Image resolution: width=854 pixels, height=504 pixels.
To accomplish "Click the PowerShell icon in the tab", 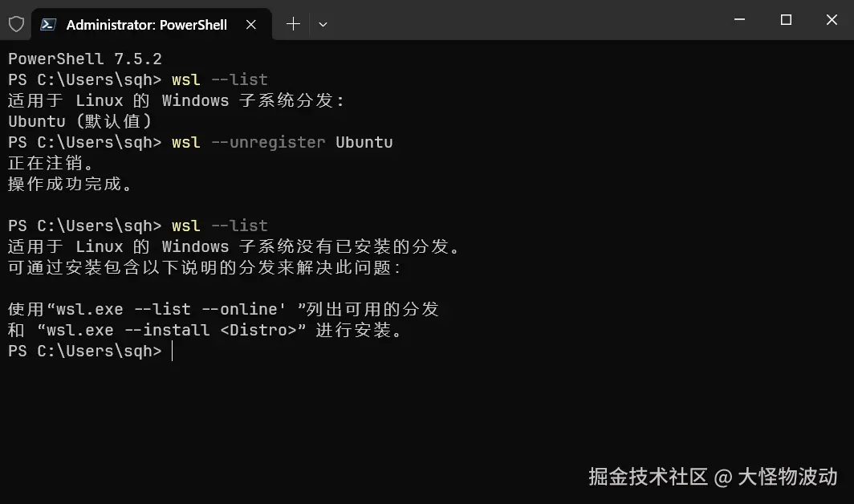I will pos(48,24).
